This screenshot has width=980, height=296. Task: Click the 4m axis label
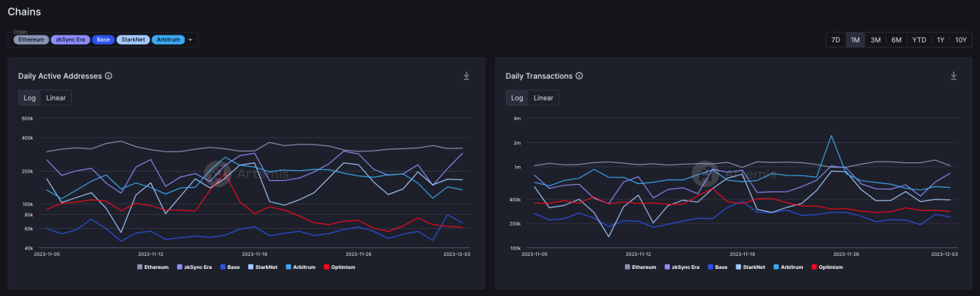point(517,118)
